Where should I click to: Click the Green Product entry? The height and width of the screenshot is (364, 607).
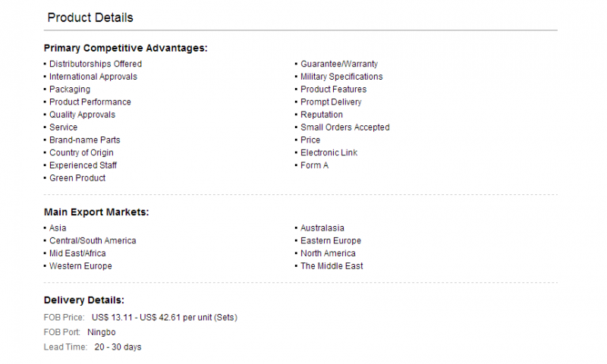pos(77,178)
